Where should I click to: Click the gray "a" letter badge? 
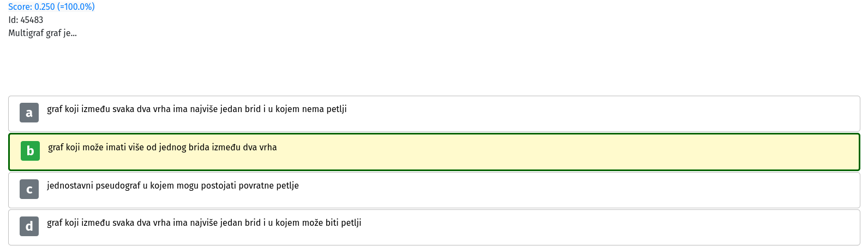[x=29, y=113]
